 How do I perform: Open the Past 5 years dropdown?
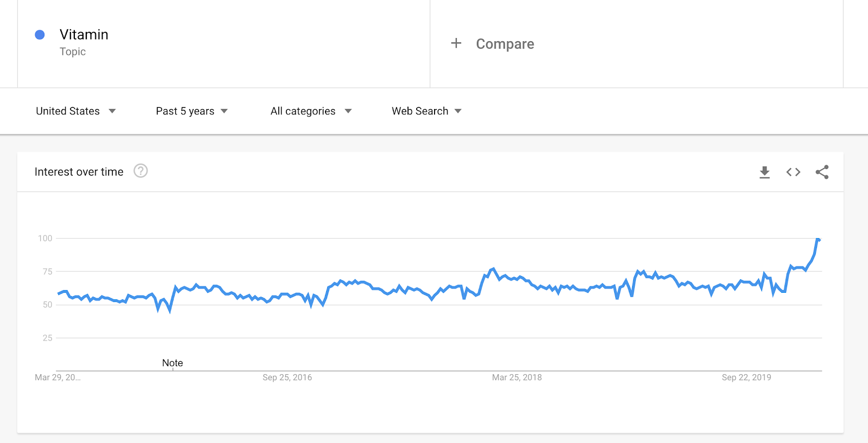tap(192, 111)
